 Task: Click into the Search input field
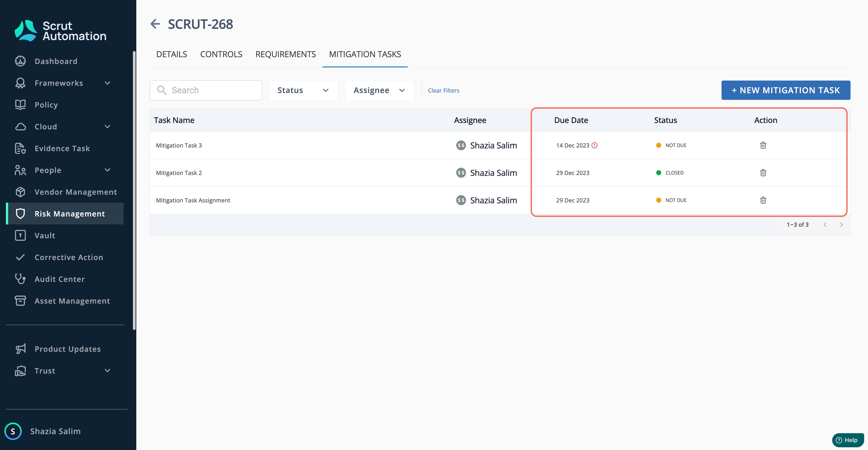coord(206,90)
